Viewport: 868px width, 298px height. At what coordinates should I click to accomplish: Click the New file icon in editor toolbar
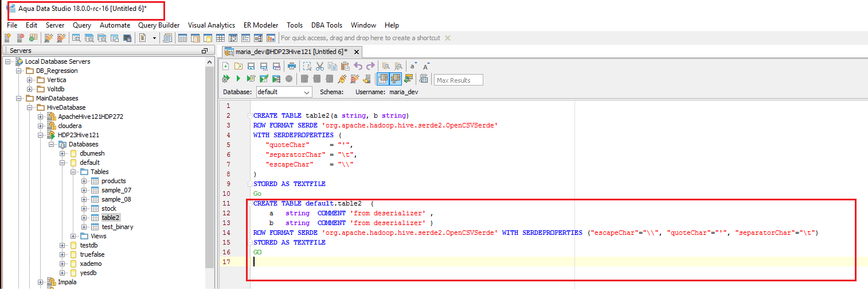pos(225,66)
